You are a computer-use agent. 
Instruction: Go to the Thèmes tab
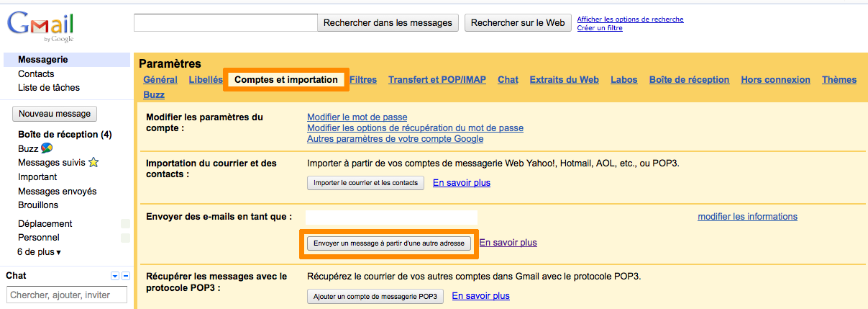click(839, 80)
